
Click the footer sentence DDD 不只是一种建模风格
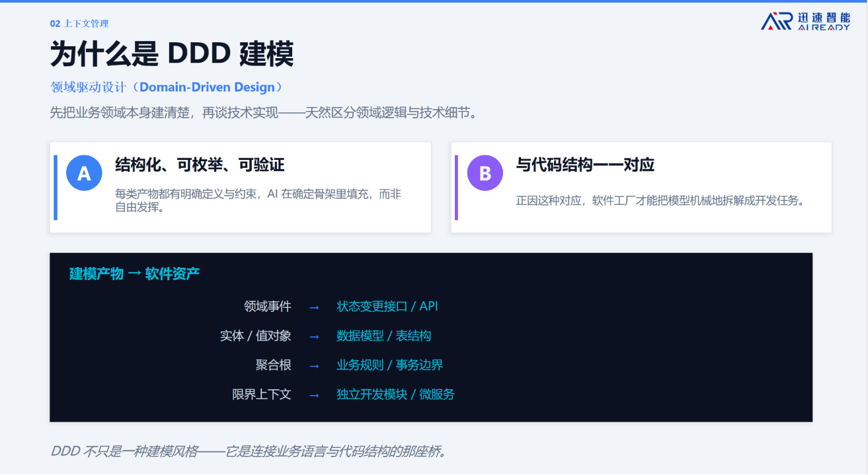249,451
